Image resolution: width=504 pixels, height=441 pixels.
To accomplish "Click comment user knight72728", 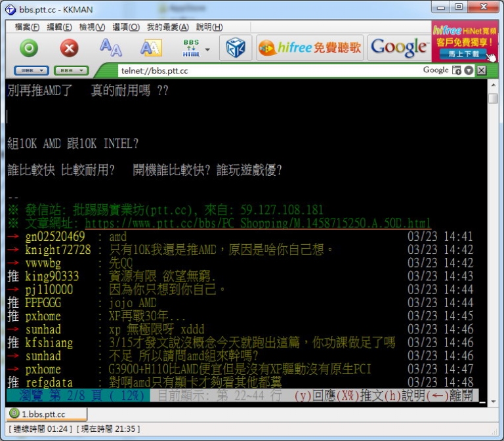I will coord(58,250).
